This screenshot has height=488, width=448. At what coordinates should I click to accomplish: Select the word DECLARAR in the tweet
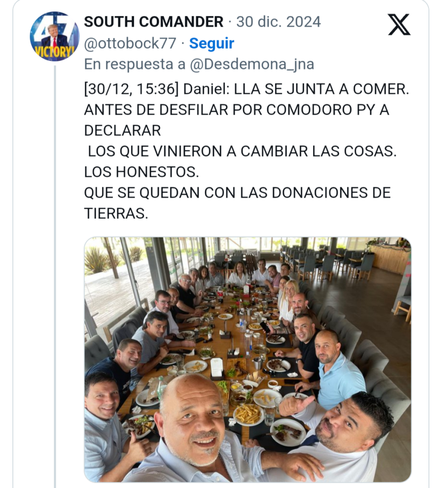point(122,131)
